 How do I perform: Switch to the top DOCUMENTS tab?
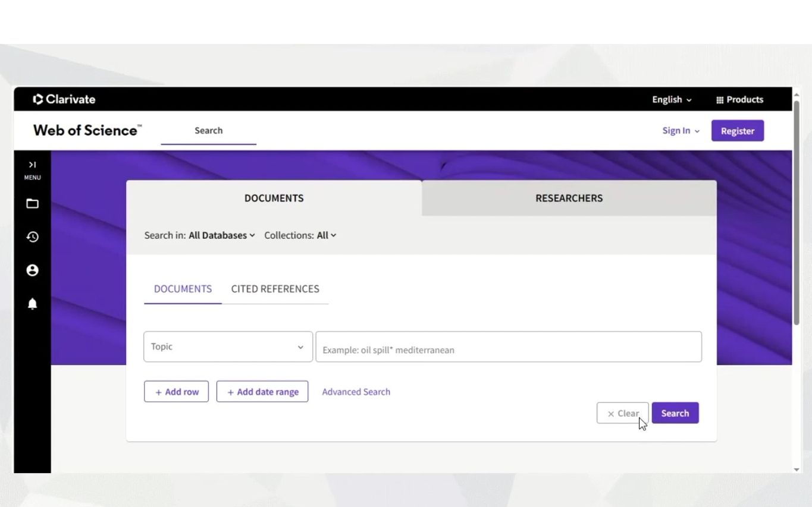(x=274, y=198)
